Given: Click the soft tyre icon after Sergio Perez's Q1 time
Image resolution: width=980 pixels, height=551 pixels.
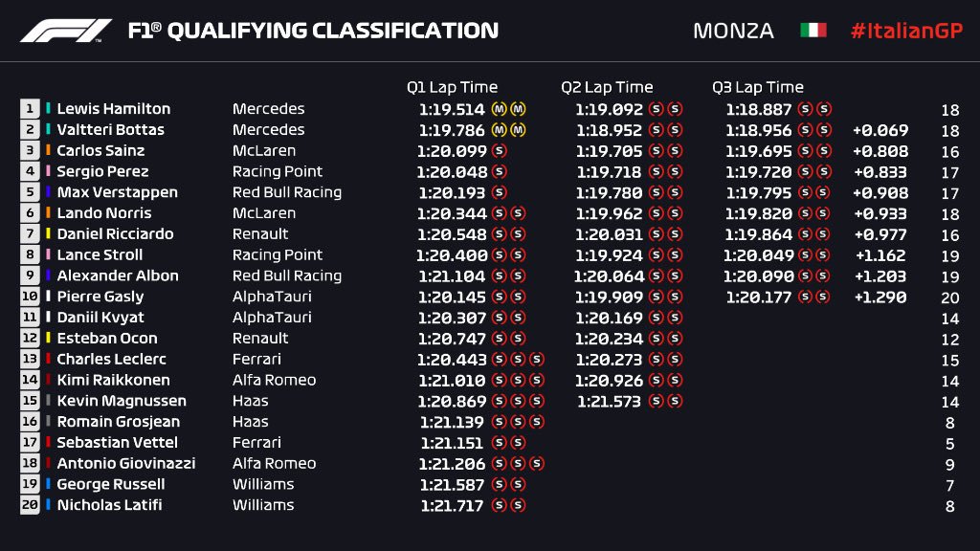Looking at the screenshot, I should [x=499, y=171].
